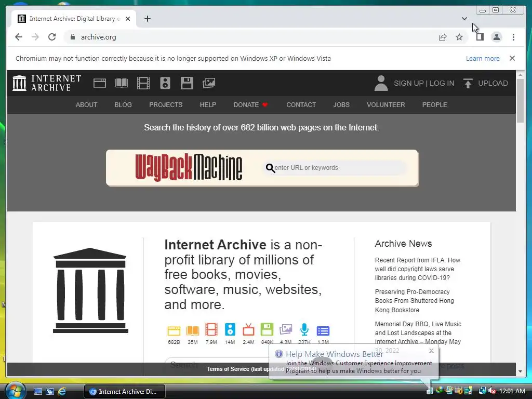Click the page vertical scrollbar thumb
Image resolution: width=532 pixels, height=399 pixels.
tap(520, 101)
